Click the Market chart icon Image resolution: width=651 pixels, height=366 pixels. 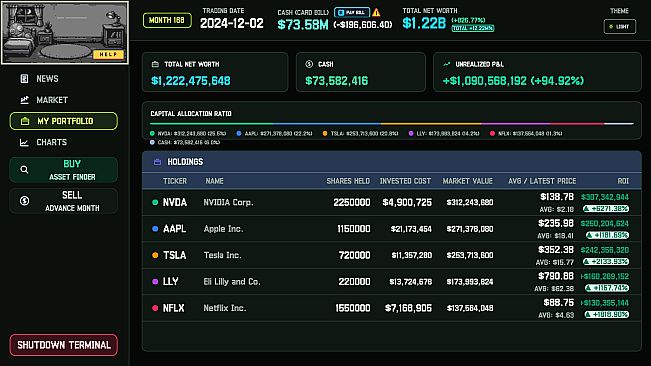pyautogui.click(x=24, y=100)
